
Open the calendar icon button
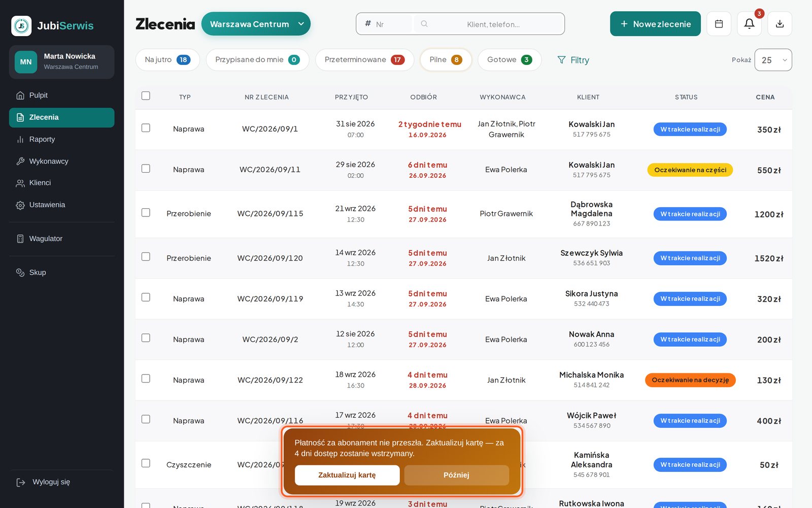coord(719,24)
